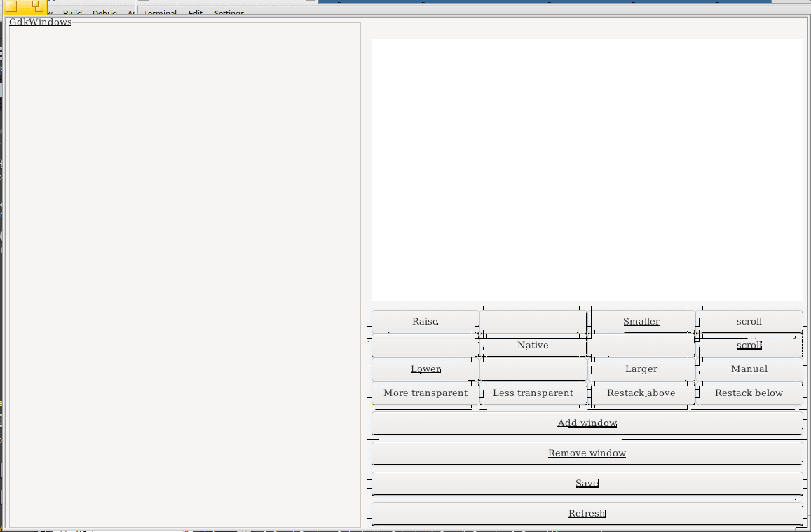Viewport: 811px width, 532px height.
Task: Click Restack above
Action: tap(641, 393)
